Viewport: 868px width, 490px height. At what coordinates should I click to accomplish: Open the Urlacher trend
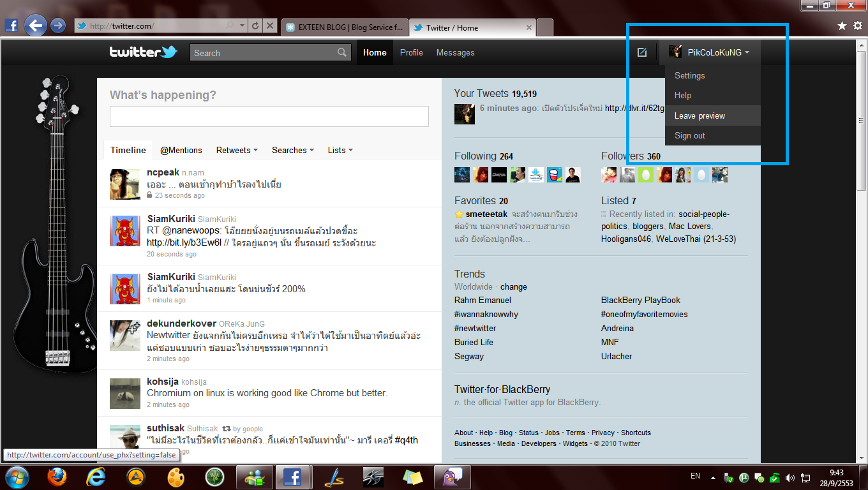tap(617, 356)
